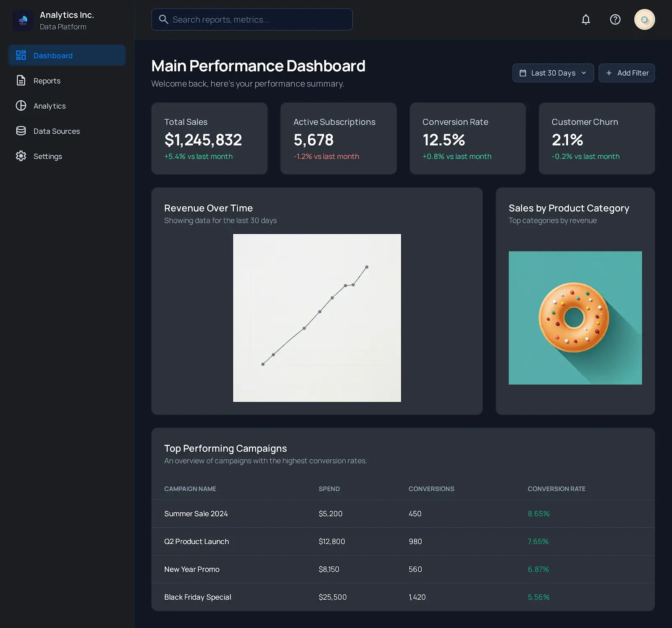Click the search magnifier icon

[x=163, y=19]
